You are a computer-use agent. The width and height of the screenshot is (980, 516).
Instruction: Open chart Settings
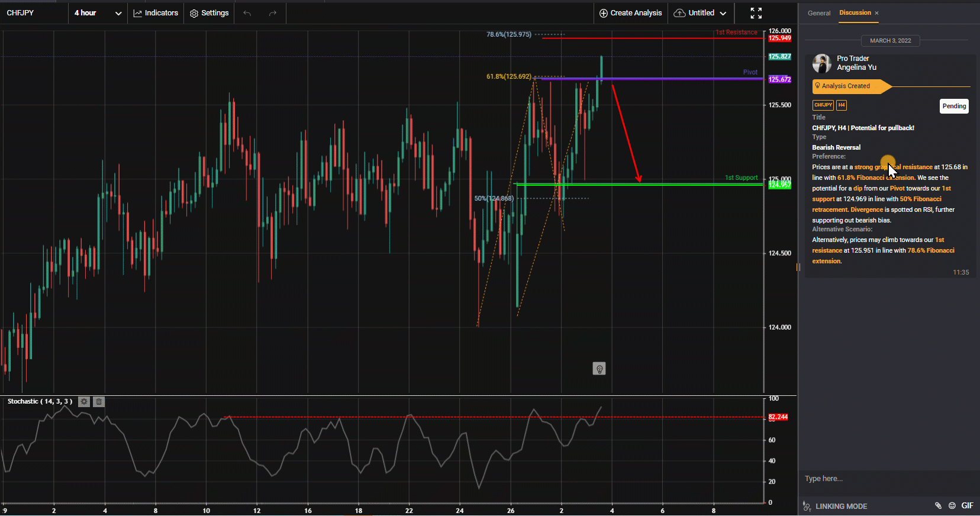pos(209,13)
